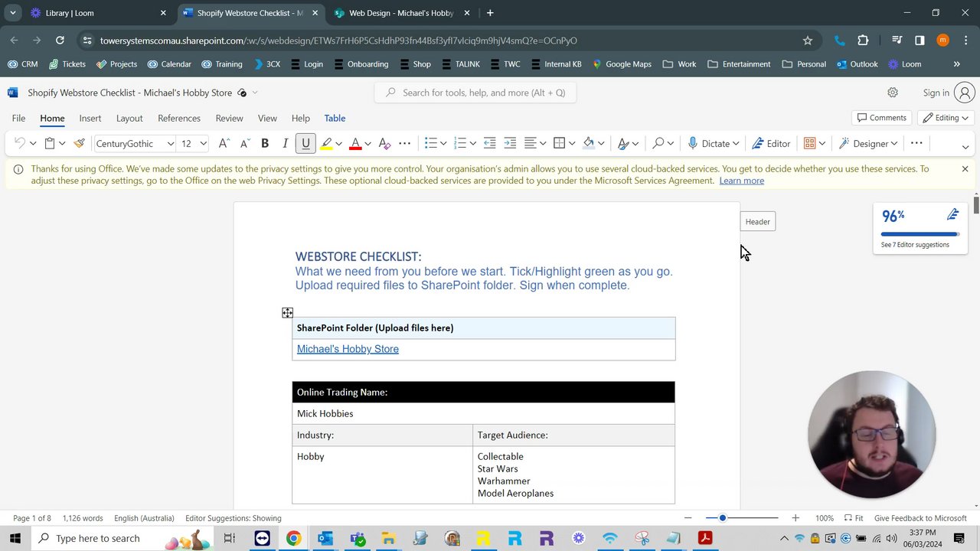Follow the Learn more privacy link
980x551 pixels.
tap(742, 181)
